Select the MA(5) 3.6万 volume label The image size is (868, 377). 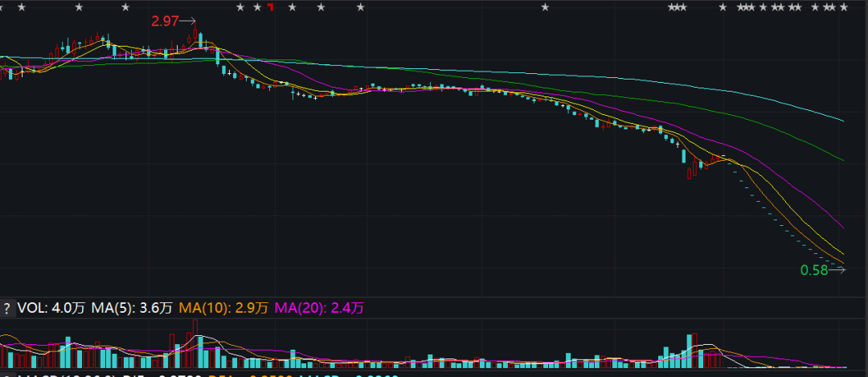[x=132, y=307]
